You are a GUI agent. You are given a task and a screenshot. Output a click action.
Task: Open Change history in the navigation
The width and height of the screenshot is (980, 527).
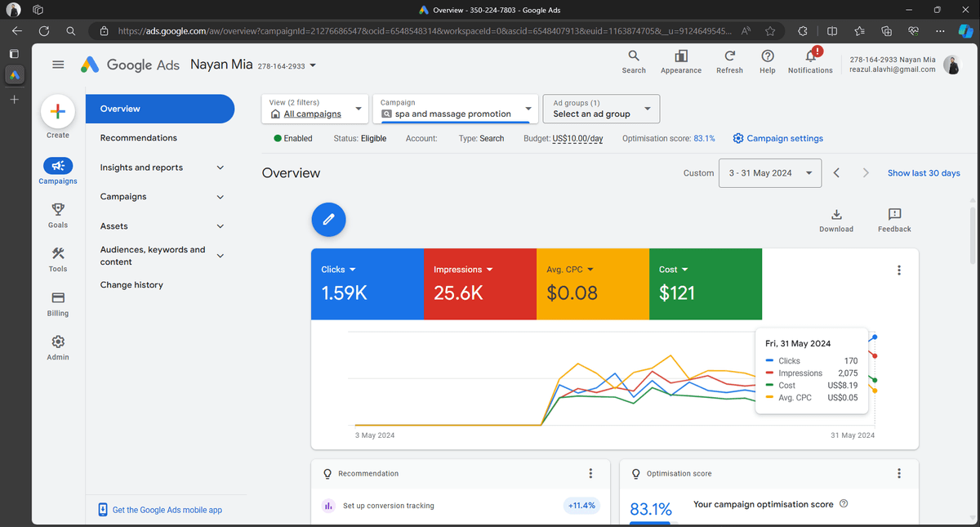coord(131,285)
